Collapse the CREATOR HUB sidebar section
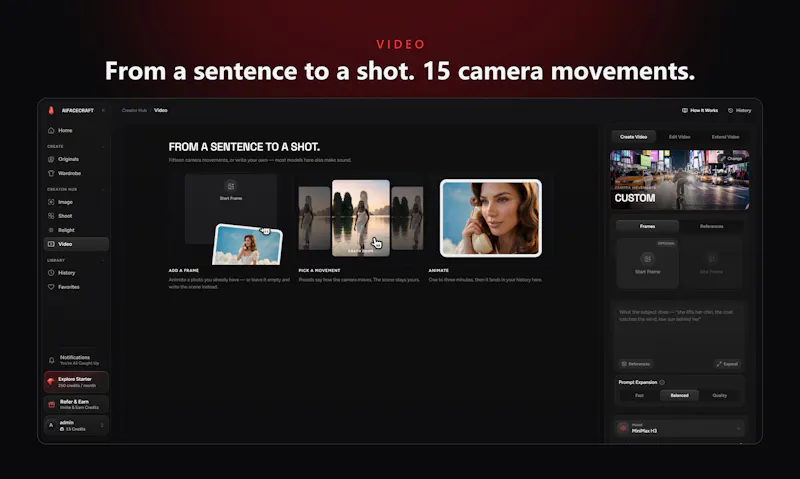The height and width of the screenshot is (479, 800). coord(103,189)
